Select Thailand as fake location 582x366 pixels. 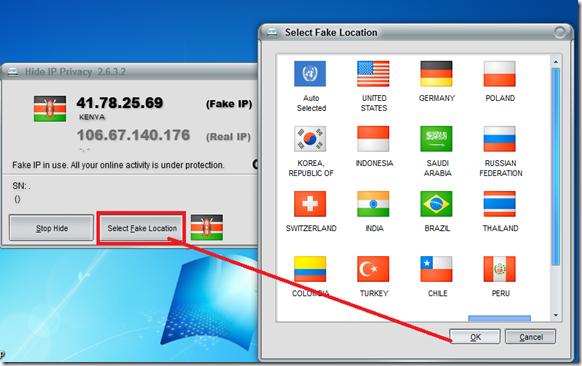click(x=499, y=204)
